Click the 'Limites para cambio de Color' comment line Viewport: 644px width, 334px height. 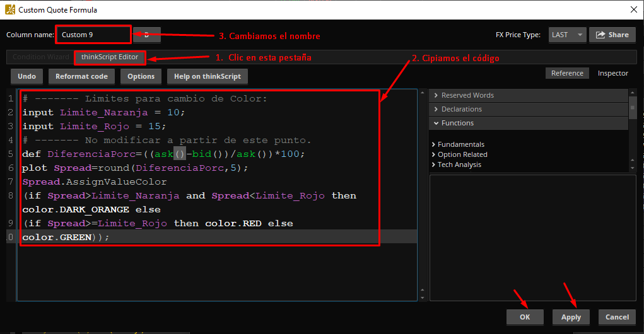coord(145,98)
